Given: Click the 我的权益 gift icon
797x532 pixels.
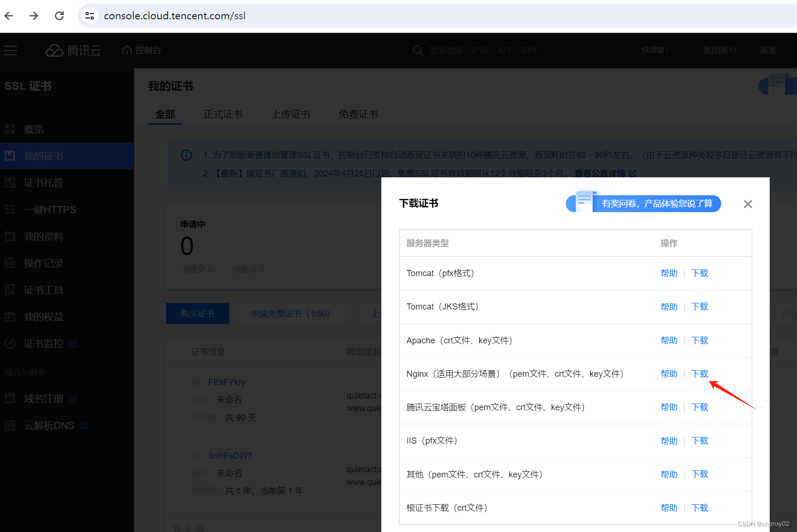Looking at the screenshot, I should click(10, 317).
